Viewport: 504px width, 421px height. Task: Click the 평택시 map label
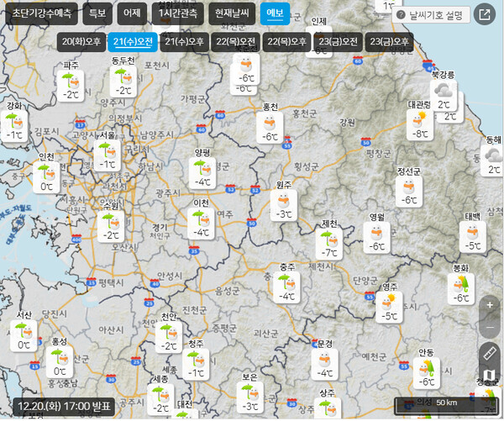tap(111, 283)
